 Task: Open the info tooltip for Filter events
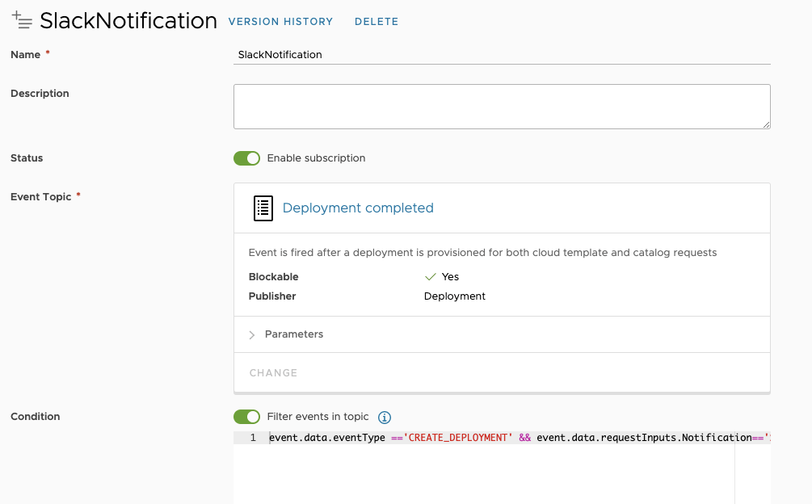pyautogui.click(x=385, y=418)
